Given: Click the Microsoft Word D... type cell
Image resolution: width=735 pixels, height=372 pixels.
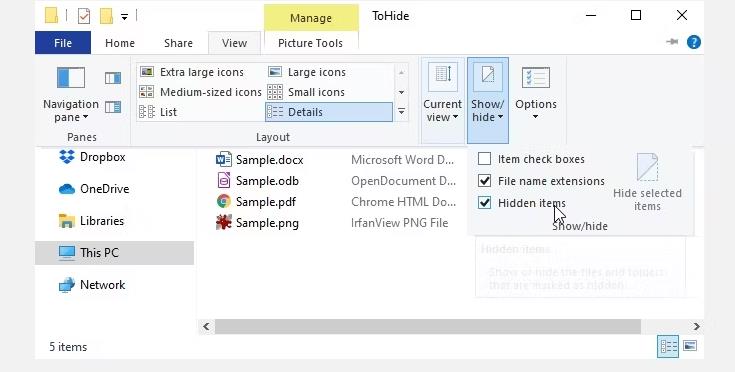Looking at the screenshot, I should 403,160.
